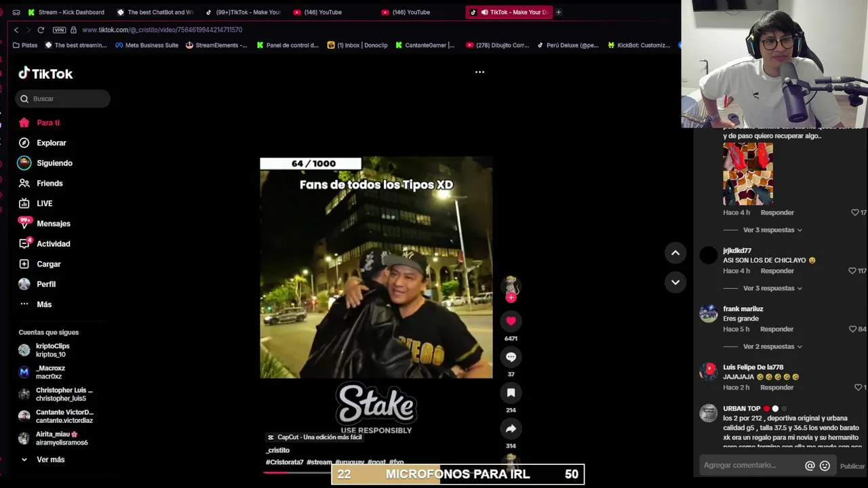Click the TikTok logo

(45, 73)
